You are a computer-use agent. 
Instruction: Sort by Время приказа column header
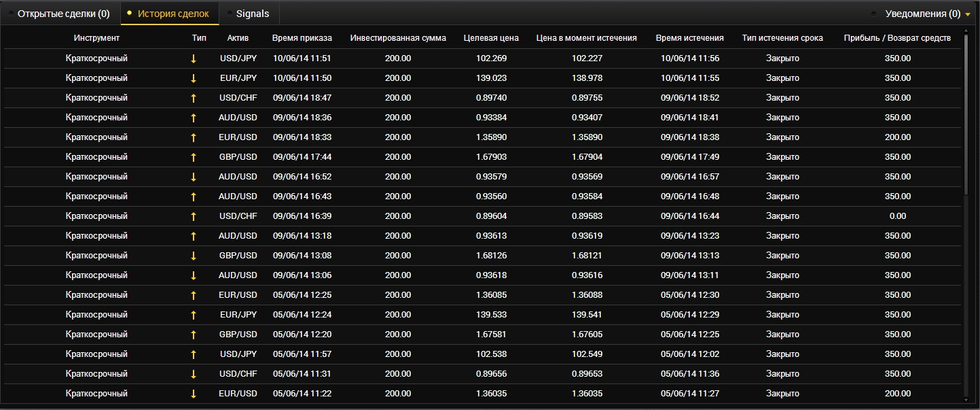(x=302, y=38)
